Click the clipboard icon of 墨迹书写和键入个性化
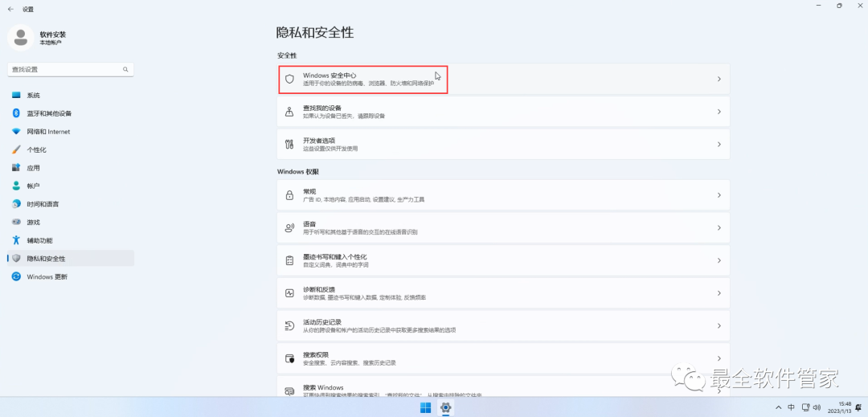Viewport: 868px width, 417px height. click(x=289, y=260)
